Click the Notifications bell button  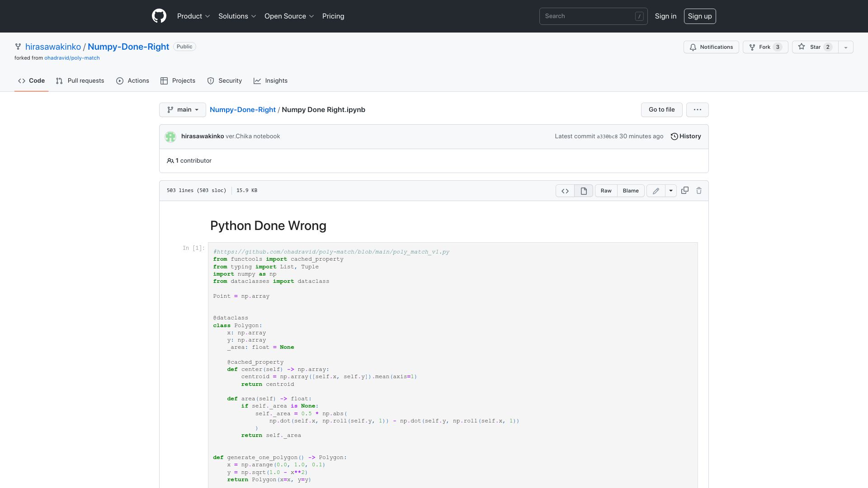tap(711, 47)
